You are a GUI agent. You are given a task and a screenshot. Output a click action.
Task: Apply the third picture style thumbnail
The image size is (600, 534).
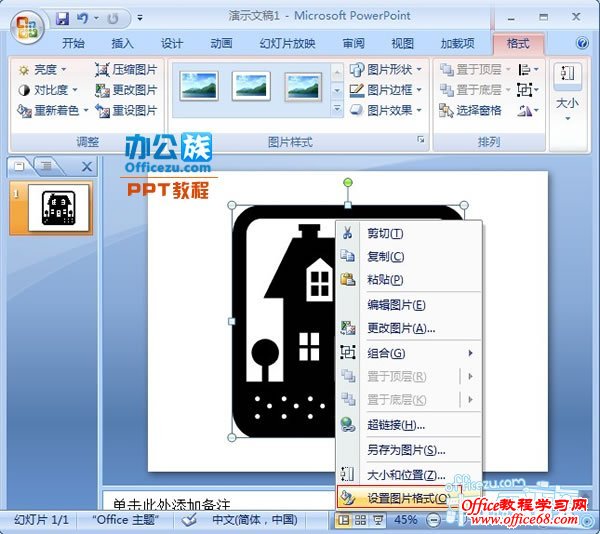pos(303,87)
